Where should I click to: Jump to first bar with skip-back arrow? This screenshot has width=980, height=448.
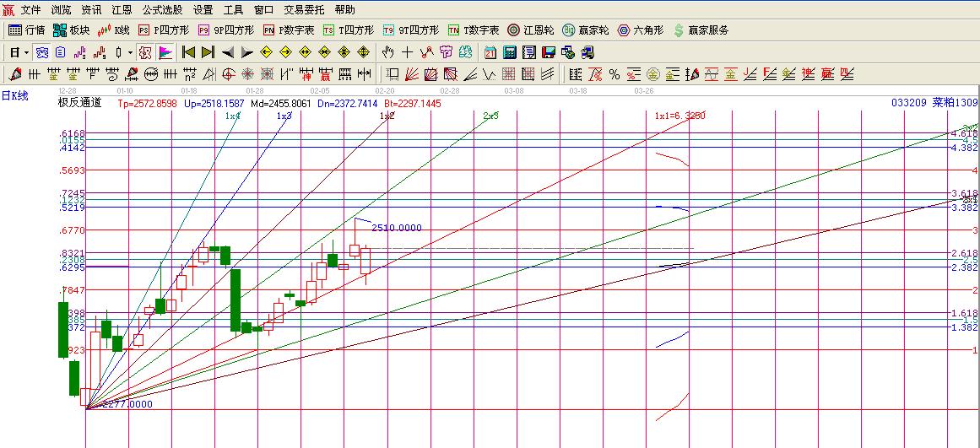pyautogui.click(x=188, y=52)
